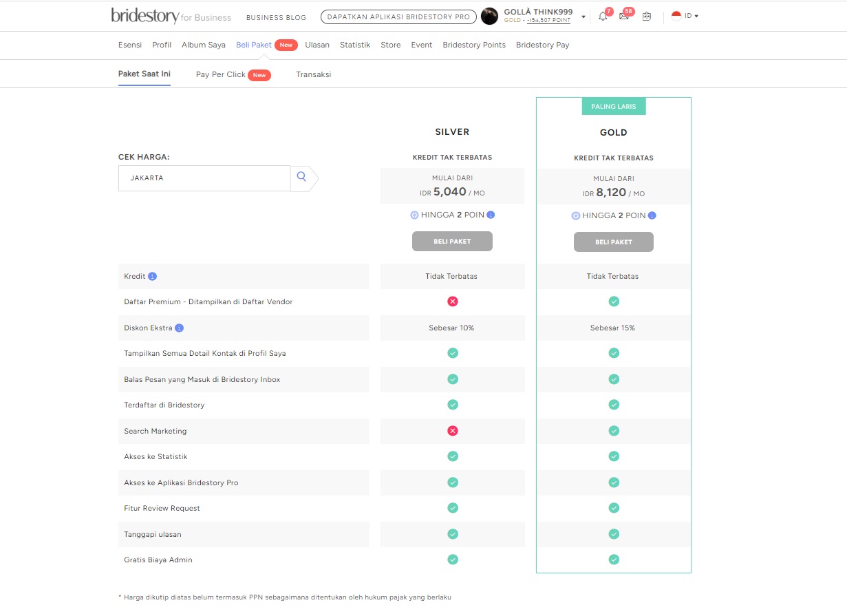Click the Sebesar 10% discount cell
The height and width of the screenshot is (616, 847).
pos(453,328)
